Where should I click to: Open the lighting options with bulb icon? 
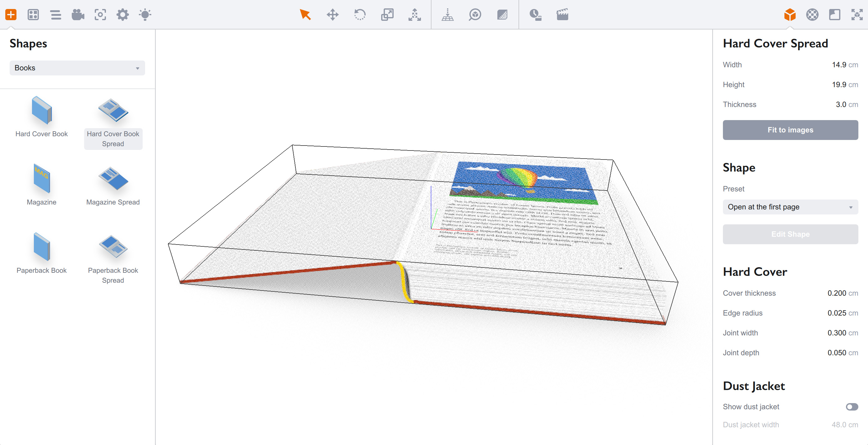coord(144,15)
